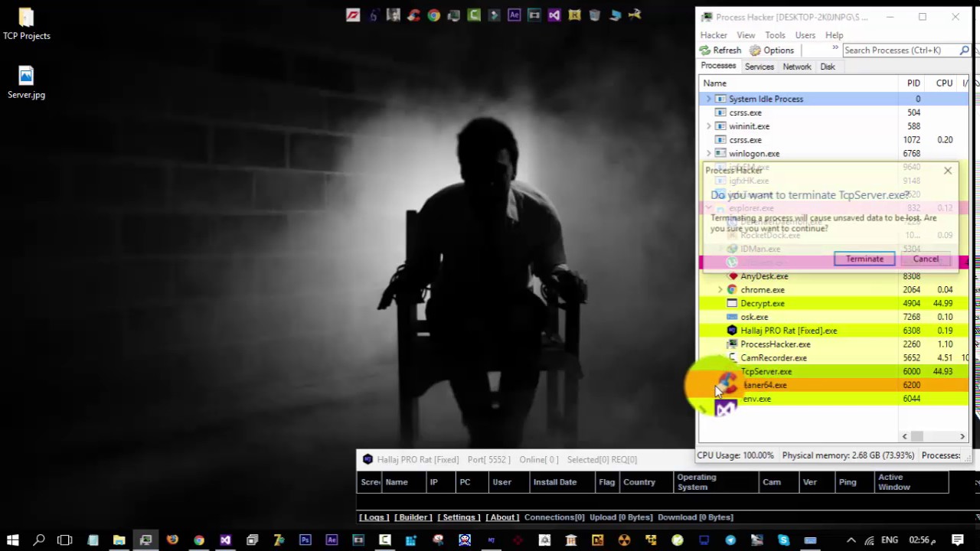Open taskbar search magnifier

tap(39, 540)
